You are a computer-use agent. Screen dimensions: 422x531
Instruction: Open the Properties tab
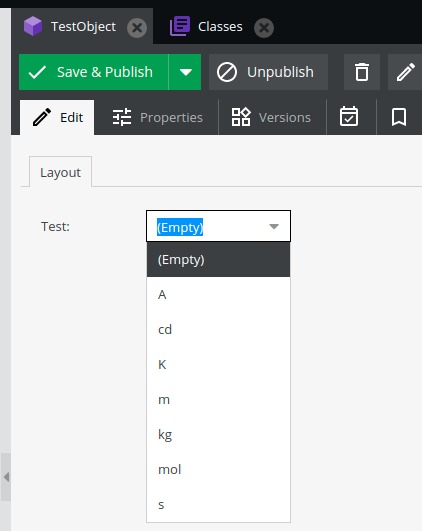[x=157, y=118]
